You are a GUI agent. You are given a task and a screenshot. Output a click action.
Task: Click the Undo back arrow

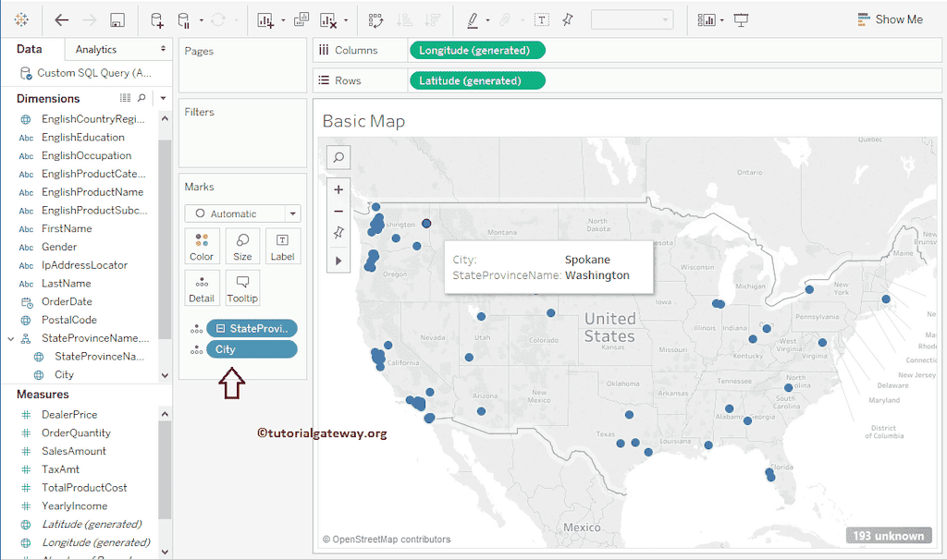61,19
